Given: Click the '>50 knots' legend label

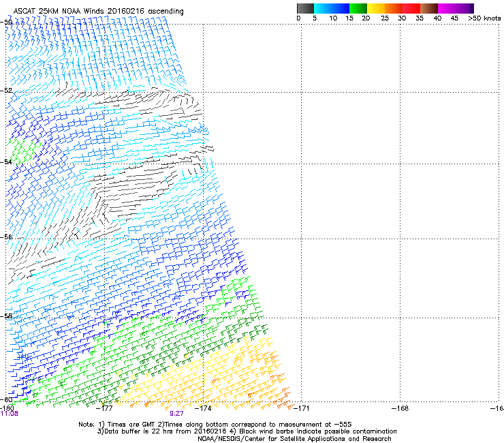Looking at the screenshot, I should coord(484,18).
